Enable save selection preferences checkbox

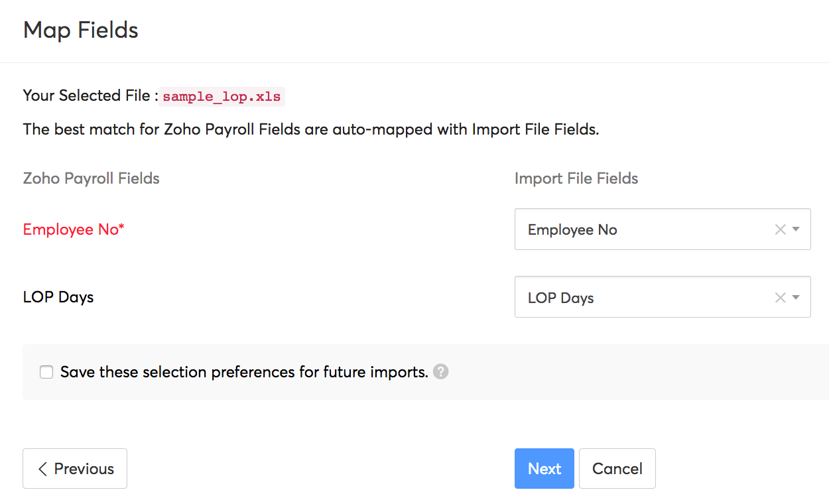tap(46, 372)
